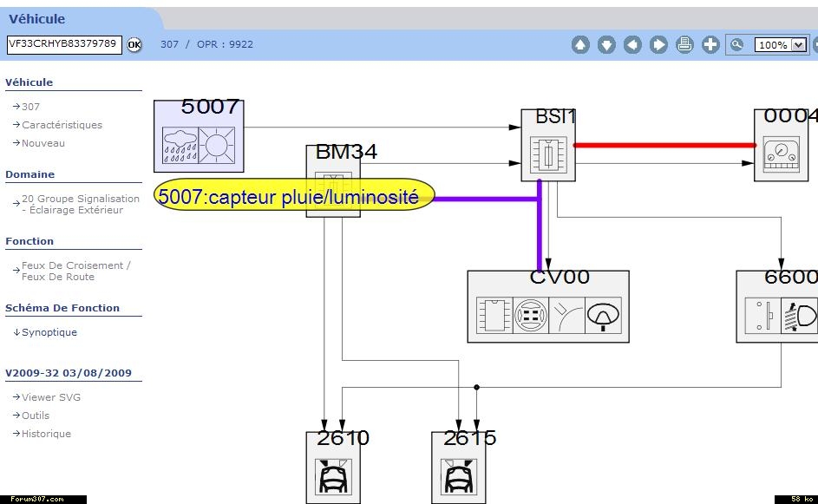Click the left arrow navigation icon

[632, 45]
